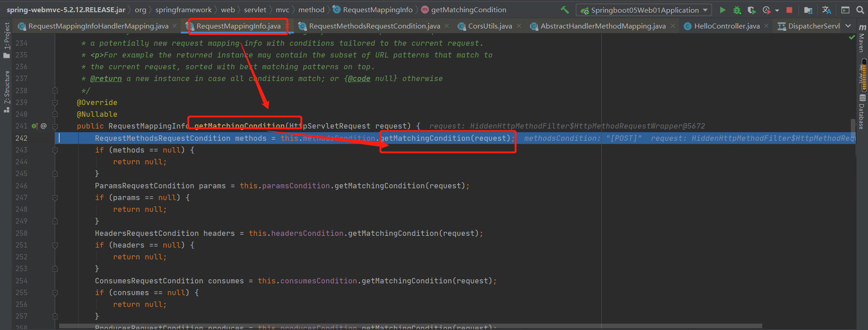The height and width of the screenshot is (330, 868).
Task: Collapse the params null-check block
Action: coord(55,198)
